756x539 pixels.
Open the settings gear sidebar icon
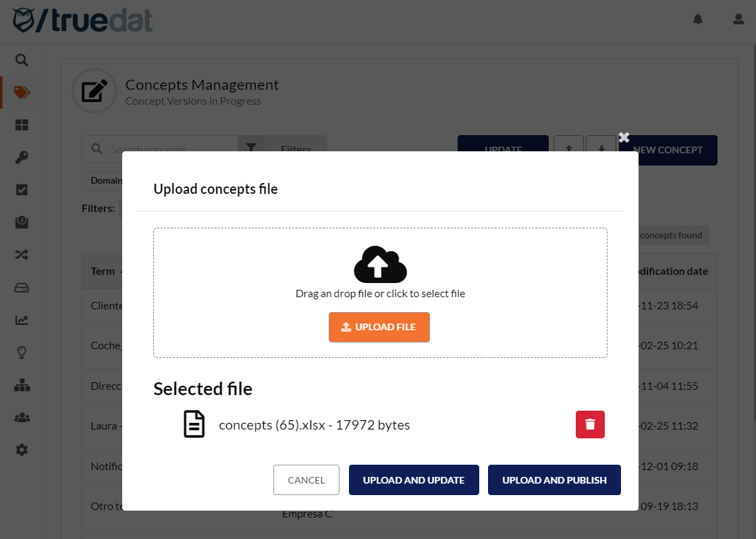pos(22,449)
